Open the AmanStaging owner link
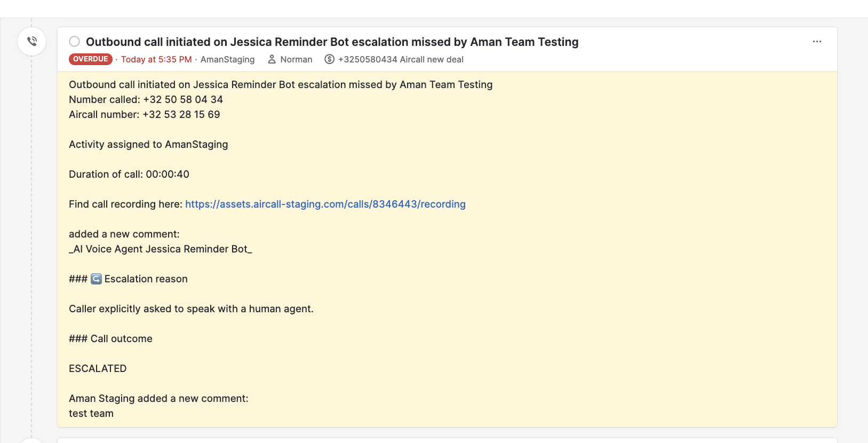The height and width of the screenshot is (443, 868). click(227, 59)
